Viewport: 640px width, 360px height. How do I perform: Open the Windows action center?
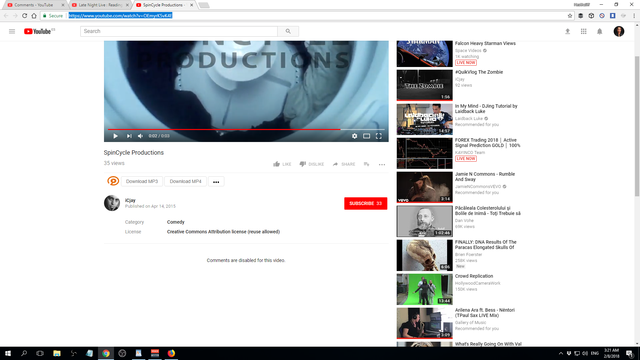pos(630,353)
